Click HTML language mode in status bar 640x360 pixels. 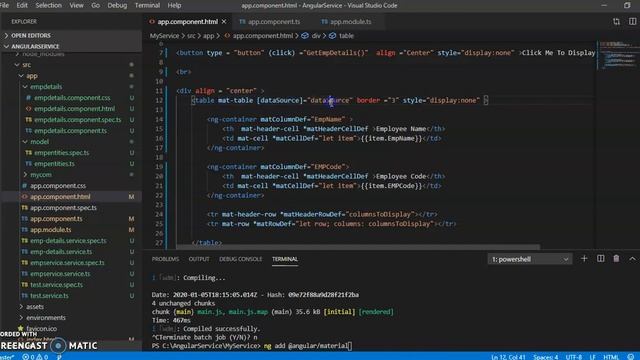pos(611,357)
